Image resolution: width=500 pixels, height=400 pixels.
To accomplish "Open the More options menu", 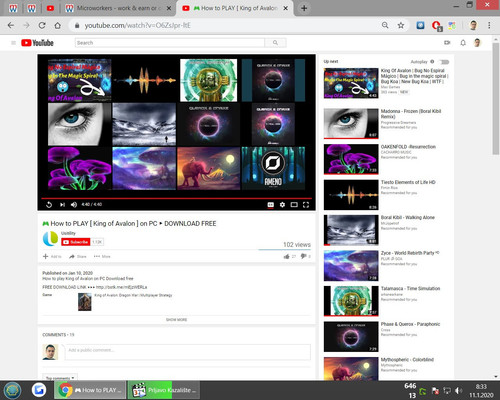I will point(102,256).
